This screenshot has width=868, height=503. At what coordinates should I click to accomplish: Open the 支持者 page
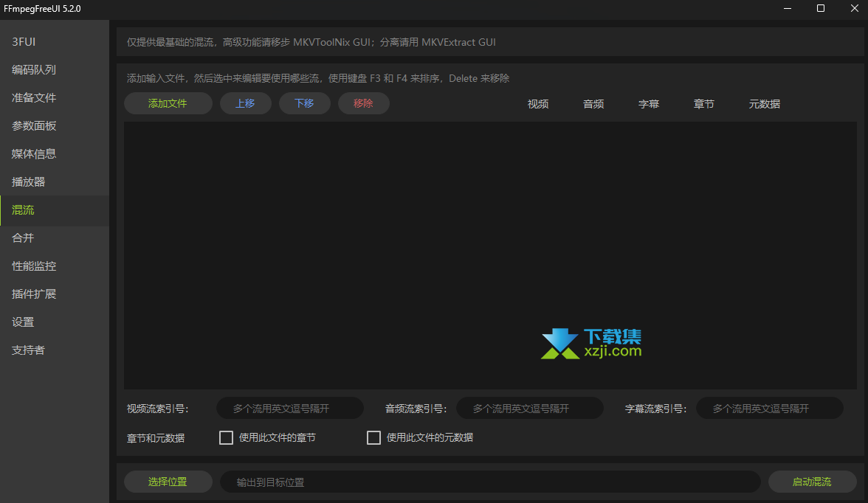pos(55,350)
